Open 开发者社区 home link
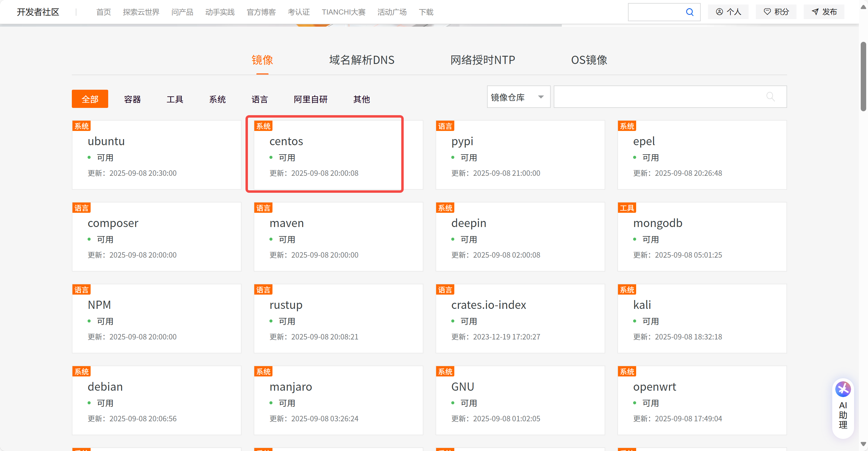 38,12
